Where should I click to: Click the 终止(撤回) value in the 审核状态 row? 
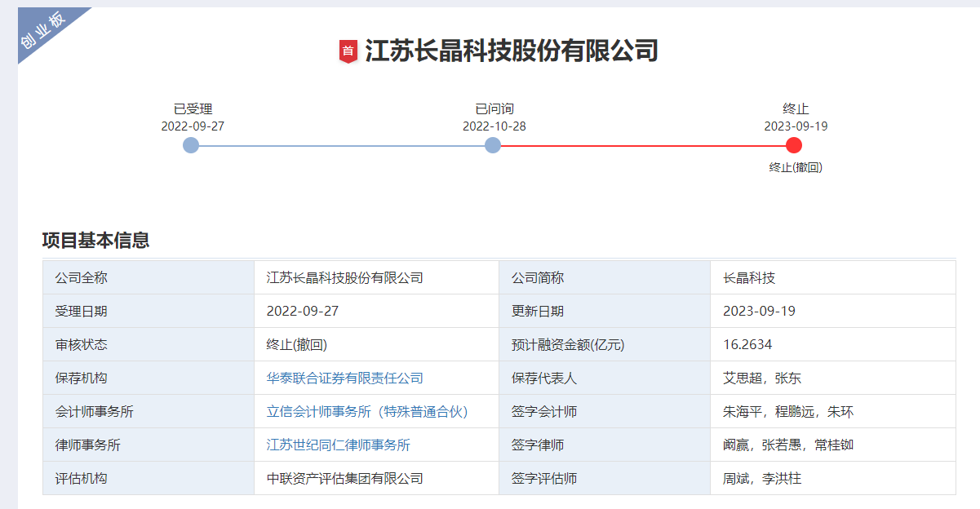click(x=297, y=344)
